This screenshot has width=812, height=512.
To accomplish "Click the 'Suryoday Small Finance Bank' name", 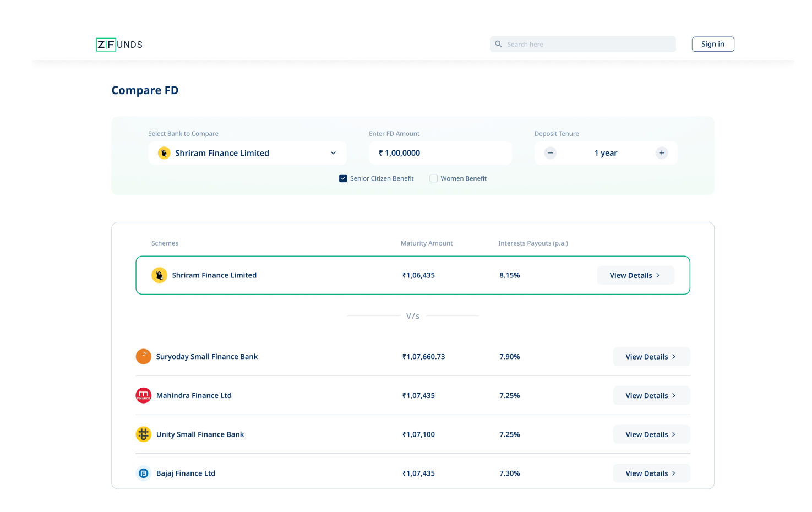I will (207, 357).
